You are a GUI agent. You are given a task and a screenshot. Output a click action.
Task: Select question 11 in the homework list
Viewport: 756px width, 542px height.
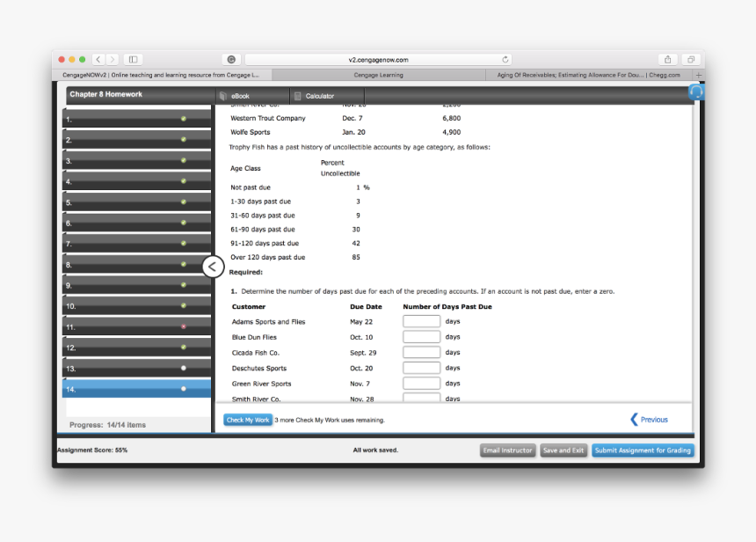(x=136, y=326)
